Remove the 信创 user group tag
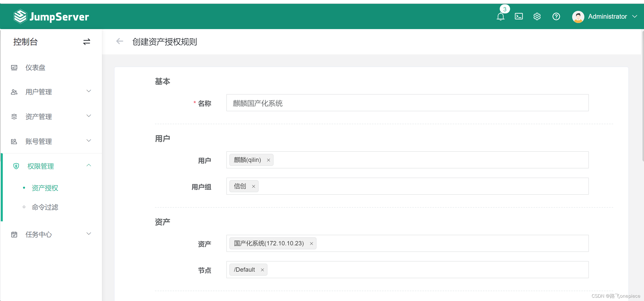The image size is (644, 301). click(253, 186)
